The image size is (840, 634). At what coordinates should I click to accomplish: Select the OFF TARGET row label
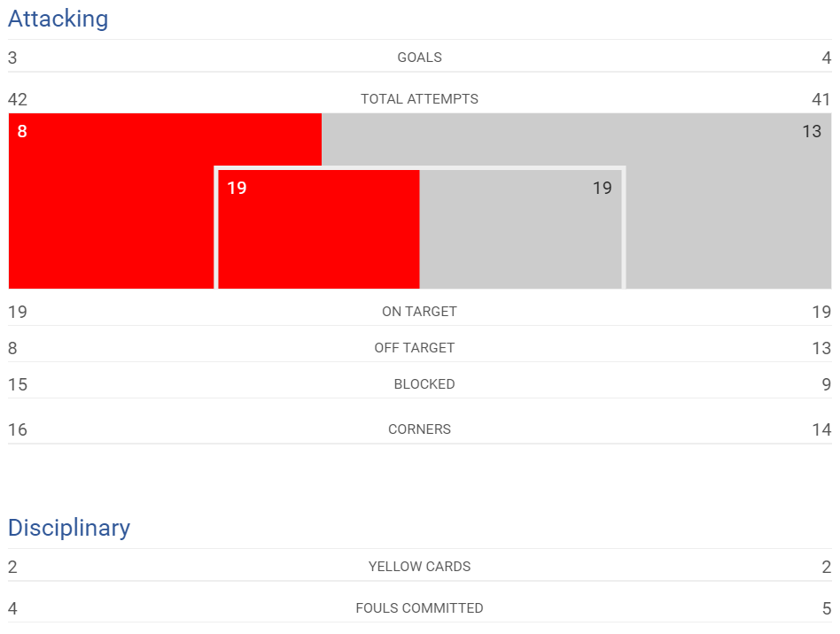tap(415, 348)
